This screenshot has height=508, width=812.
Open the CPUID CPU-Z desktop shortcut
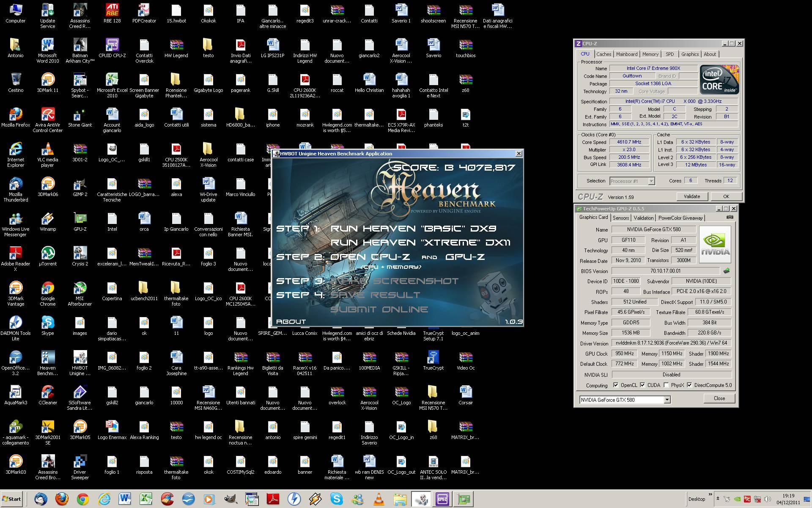point(112,48)
